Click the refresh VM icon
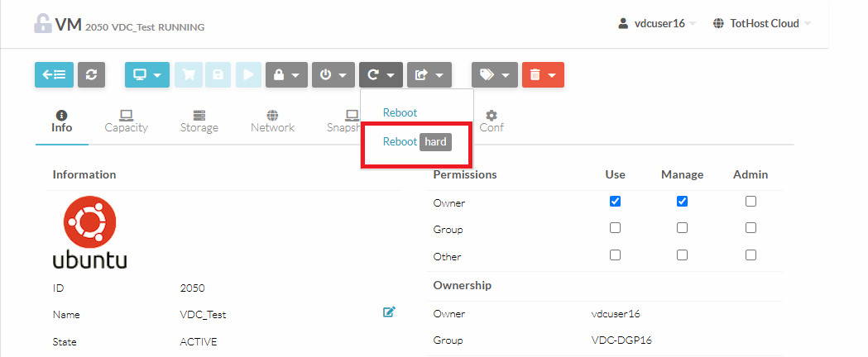 [91, 74]
